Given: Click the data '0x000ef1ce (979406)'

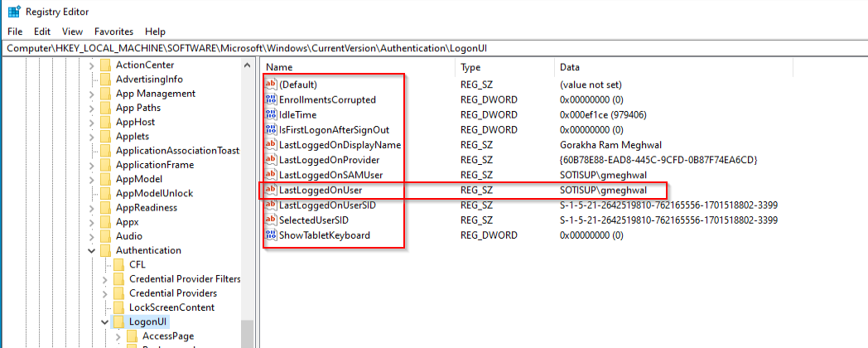Looking at the screenshot, I should (603, 114).
